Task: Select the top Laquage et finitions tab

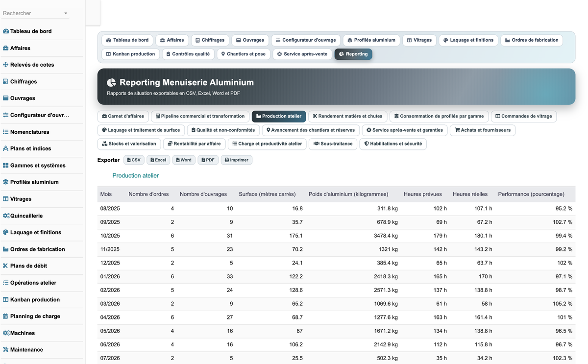Action: (x=468, y=40)
